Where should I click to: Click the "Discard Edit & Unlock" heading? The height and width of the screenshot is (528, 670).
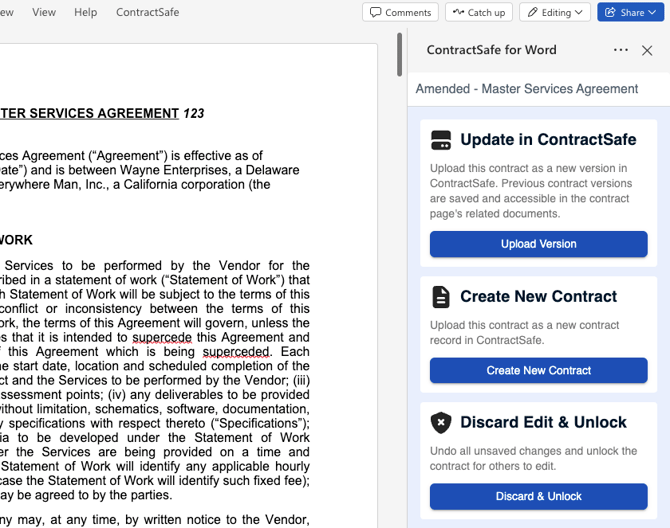543,422
